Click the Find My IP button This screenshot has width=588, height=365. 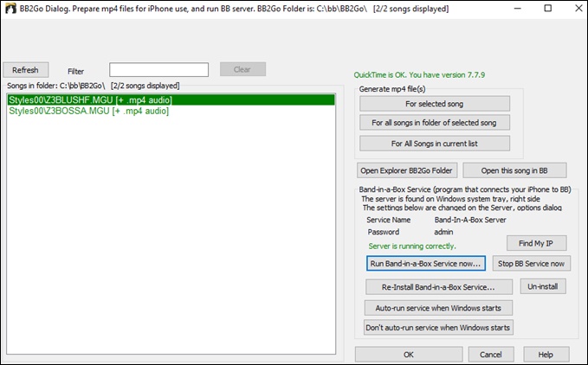click(x=537, y=243)
